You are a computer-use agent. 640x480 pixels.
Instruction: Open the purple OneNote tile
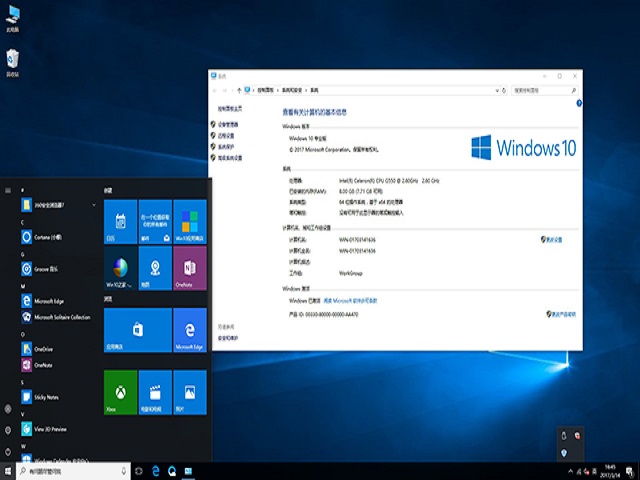click(x=190, y=268)
